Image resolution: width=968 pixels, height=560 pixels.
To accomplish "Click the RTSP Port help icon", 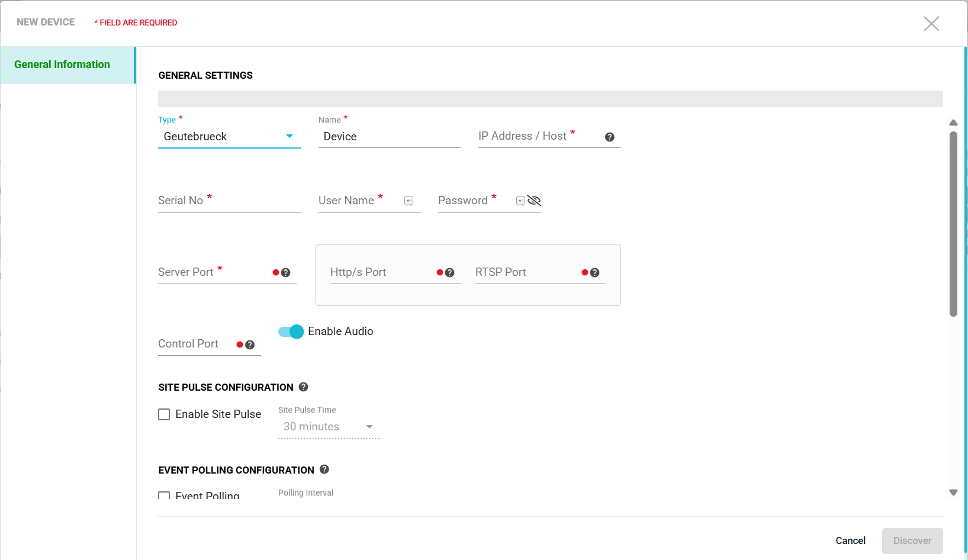I will click(595, 273).
